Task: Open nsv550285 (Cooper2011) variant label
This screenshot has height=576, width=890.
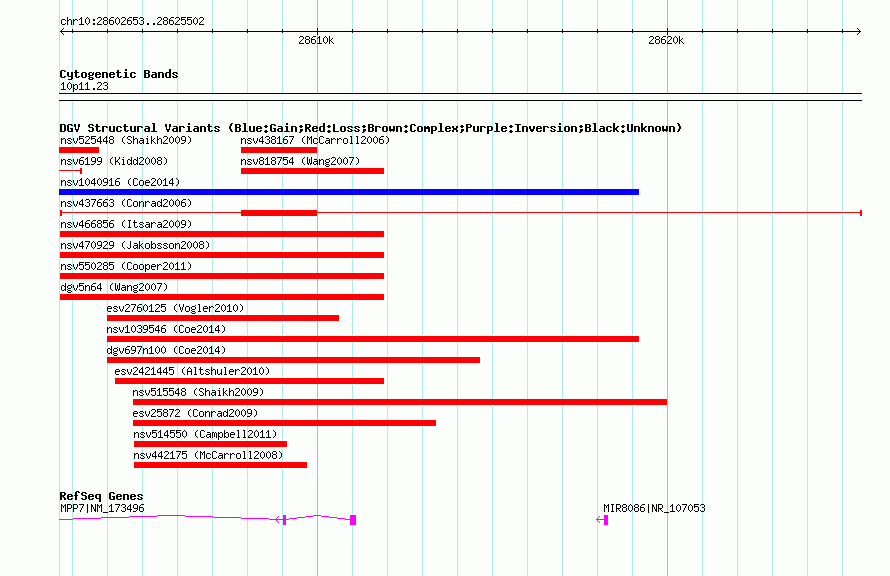Action: [126, 266]
